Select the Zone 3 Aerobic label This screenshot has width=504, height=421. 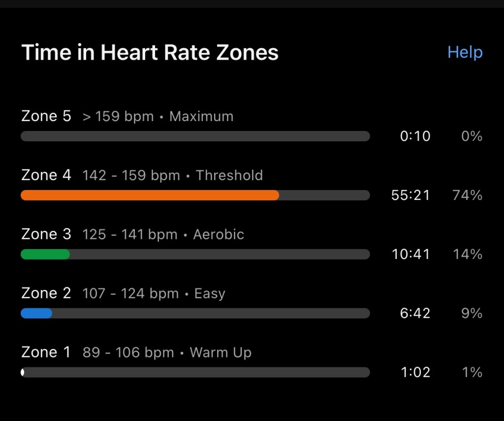pyautogui.click(x=133, y=234)
